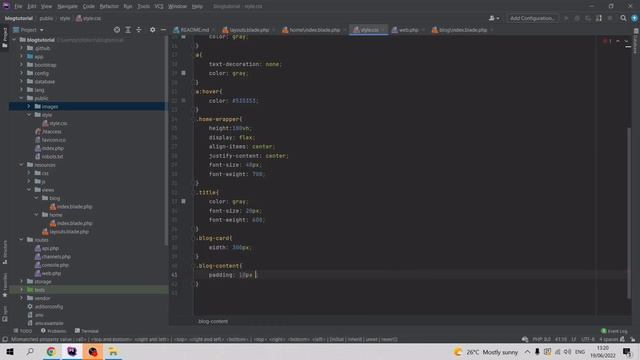Expand the .github folder

[22, 48]
